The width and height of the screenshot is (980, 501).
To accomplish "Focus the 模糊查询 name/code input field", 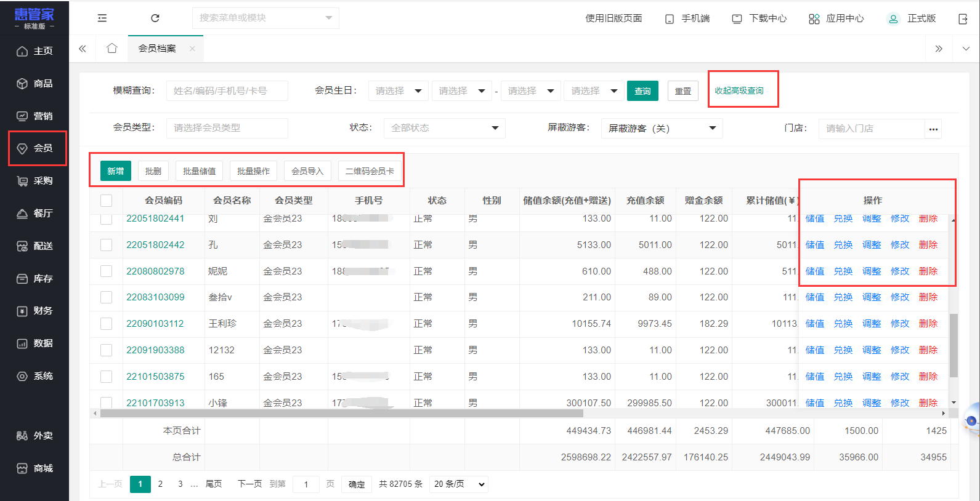I will (227, 91).
